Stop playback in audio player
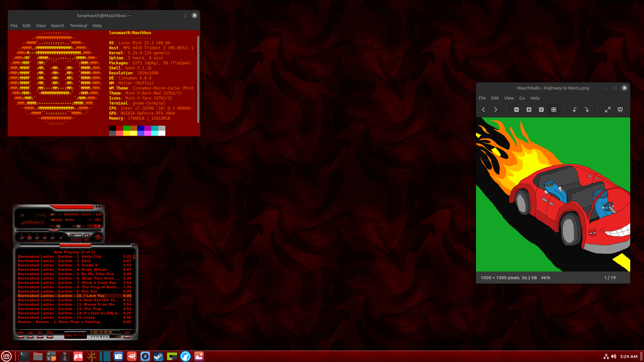The width and height of the screenshot is (644, 362). pos(45,237)
